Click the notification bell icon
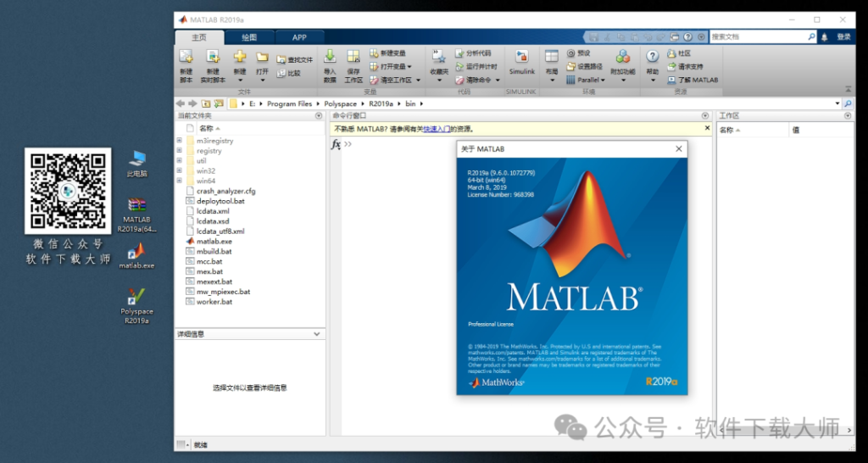 click(x=824, y=36)
